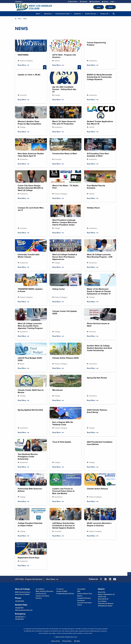Open "Construction News at West" title
The height and width of the screenshot is (644, 131).
click(x=64, y=153)
